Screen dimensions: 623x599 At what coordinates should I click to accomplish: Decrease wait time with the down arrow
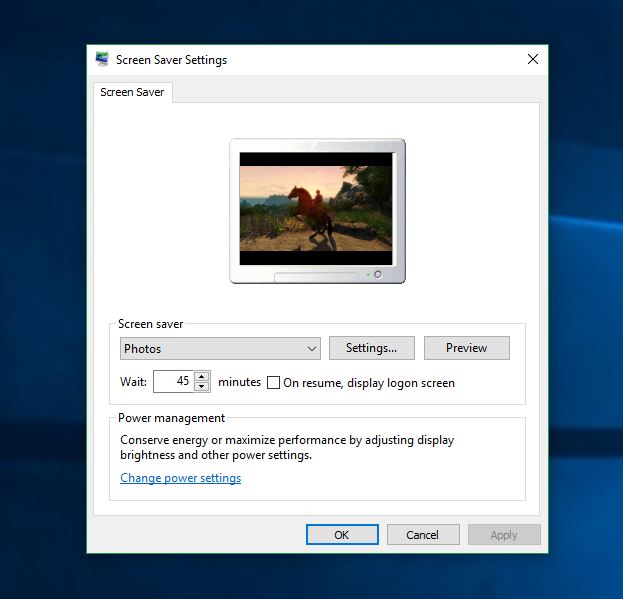coord(202,386)
